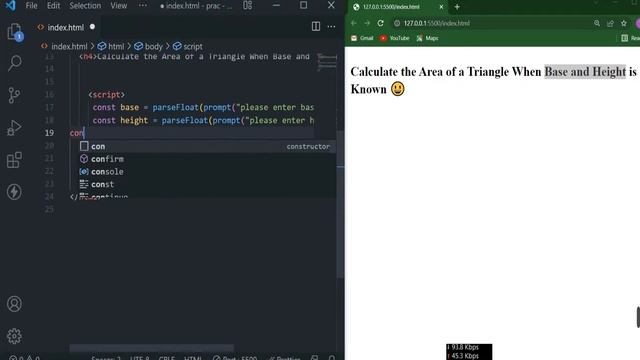Viewport: 640px width, 360px height.
Task: Select the 127.0.0.1:5500 browser tab
Action: pyautogui.click(x=398, y=7)
